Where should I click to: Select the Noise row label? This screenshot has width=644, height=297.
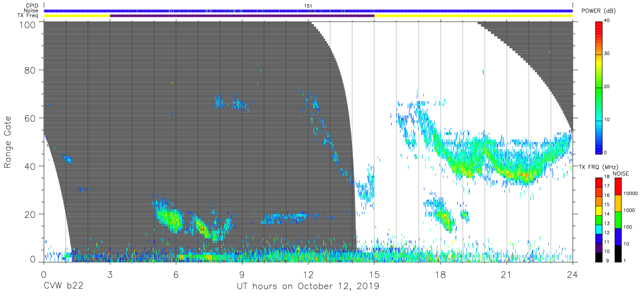tap(31, 10)
